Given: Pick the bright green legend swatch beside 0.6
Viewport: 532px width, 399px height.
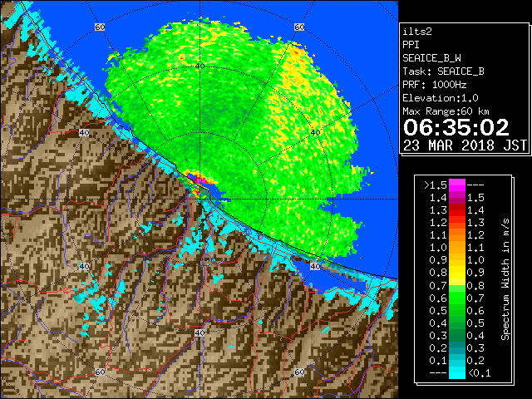Looking at the screenshot, I should [457, 298].
